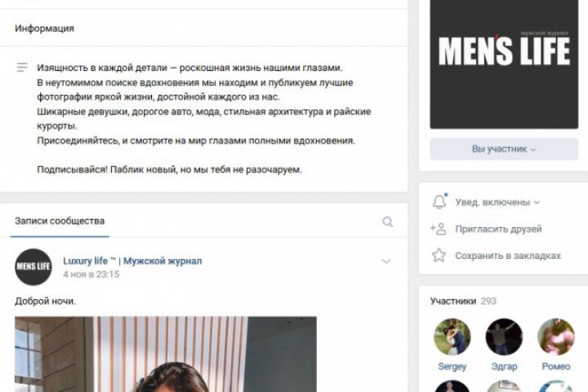The height and width of the screenshot is (392, 588).
Task: Open Sergey's member avatar
Action: (x=452, y=336)
